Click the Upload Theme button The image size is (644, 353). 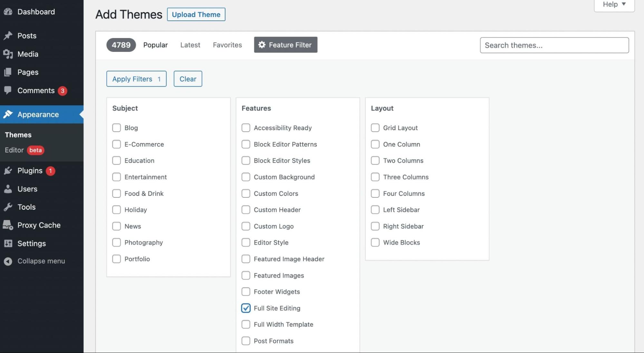pos(196,14)
